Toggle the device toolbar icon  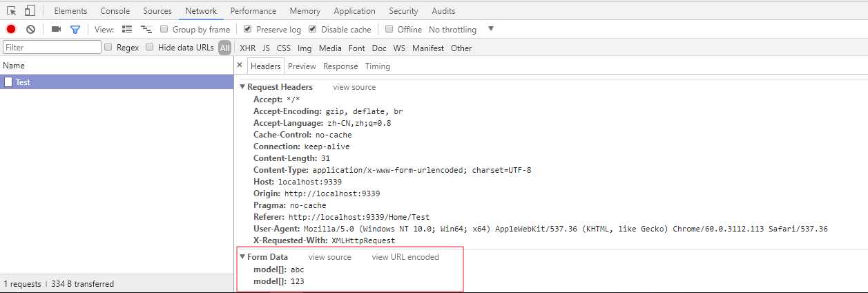[x=30, y=10]
